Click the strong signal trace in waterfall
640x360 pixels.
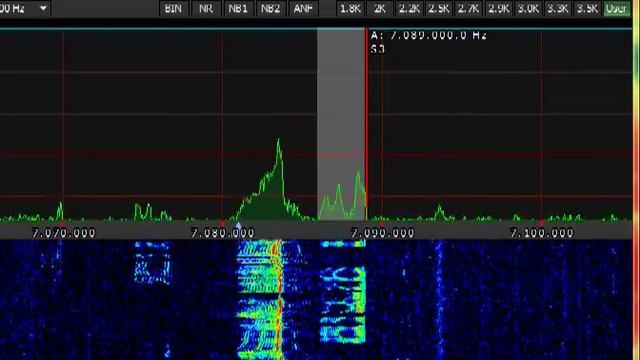point(280,300)
